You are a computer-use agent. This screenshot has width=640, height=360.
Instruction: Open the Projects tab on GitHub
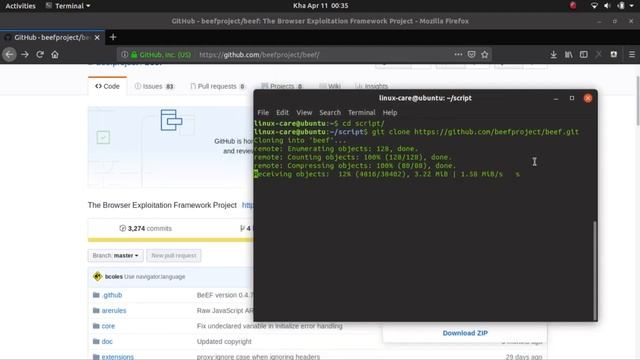point(282,86)
